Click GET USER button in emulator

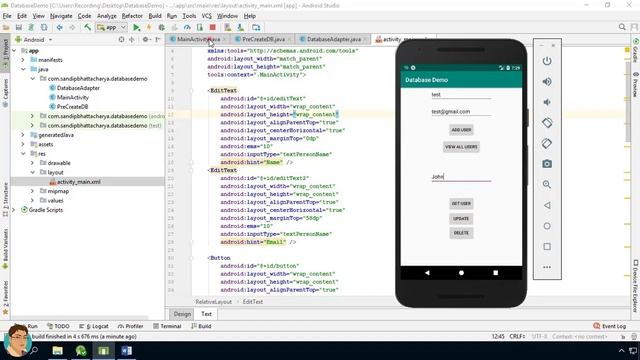pos(461,203)
